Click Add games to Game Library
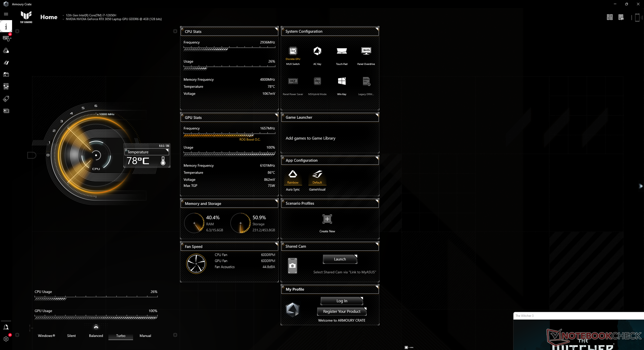 (310, 138)
